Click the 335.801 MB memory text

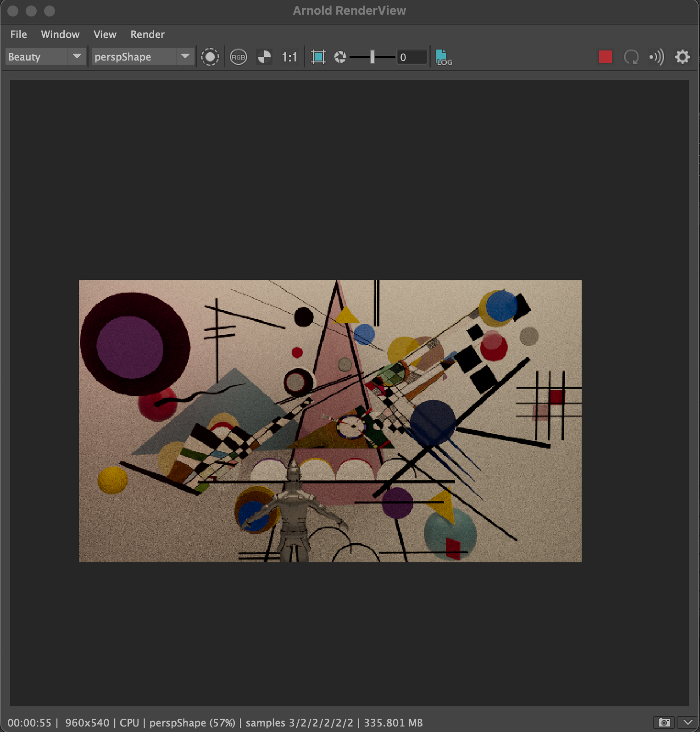393,723
